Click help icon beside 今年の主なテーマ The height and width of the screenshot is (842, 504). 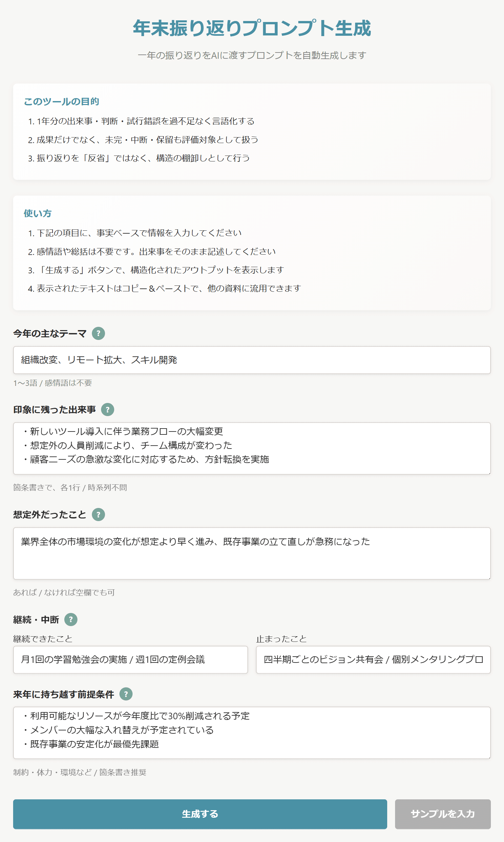(x=98, y=333)
